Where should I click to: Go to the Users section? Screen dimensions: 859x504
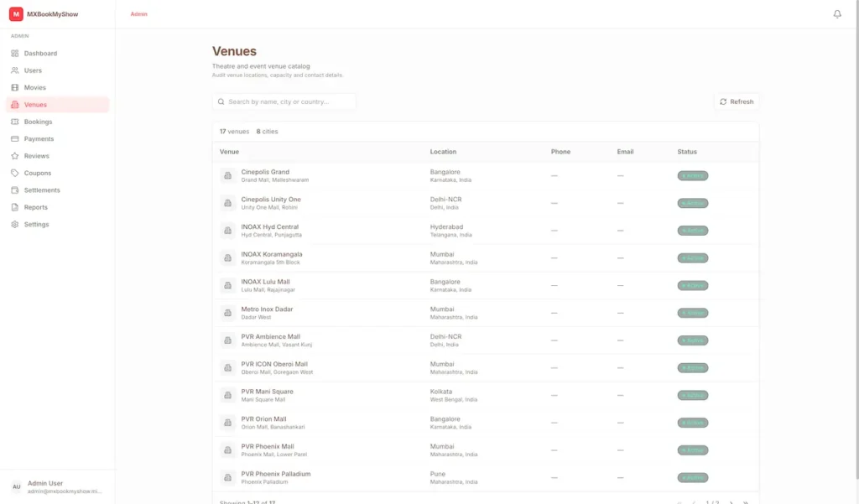57,70
